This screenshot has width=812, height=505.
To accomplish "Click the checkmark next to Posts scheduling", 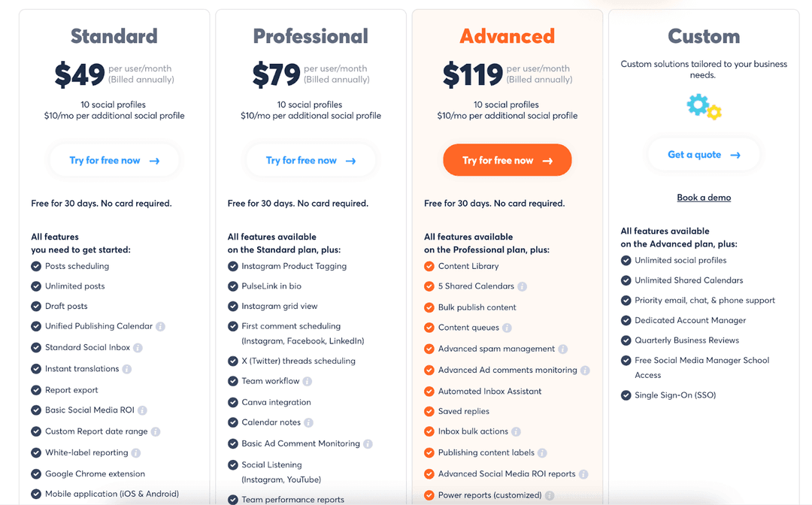I will [35, 266].
